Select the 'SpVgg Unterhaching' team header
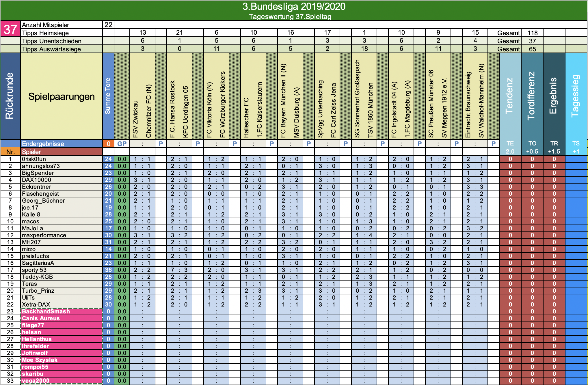588x385 pixels. tap(320, 109)
